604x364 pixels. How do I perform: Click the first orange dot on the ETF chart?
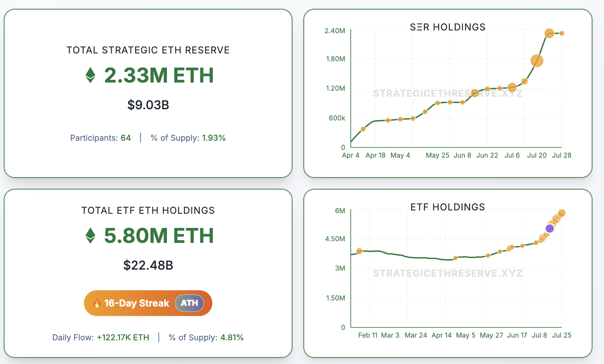pyautogui.click(x=359, y=251)
